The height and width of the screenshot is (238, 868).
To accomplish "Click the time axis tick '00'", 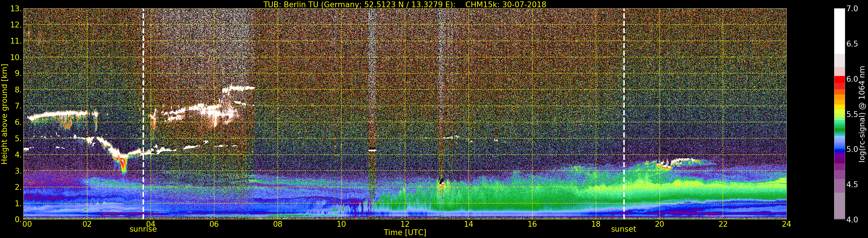I will tap(27, 224).
